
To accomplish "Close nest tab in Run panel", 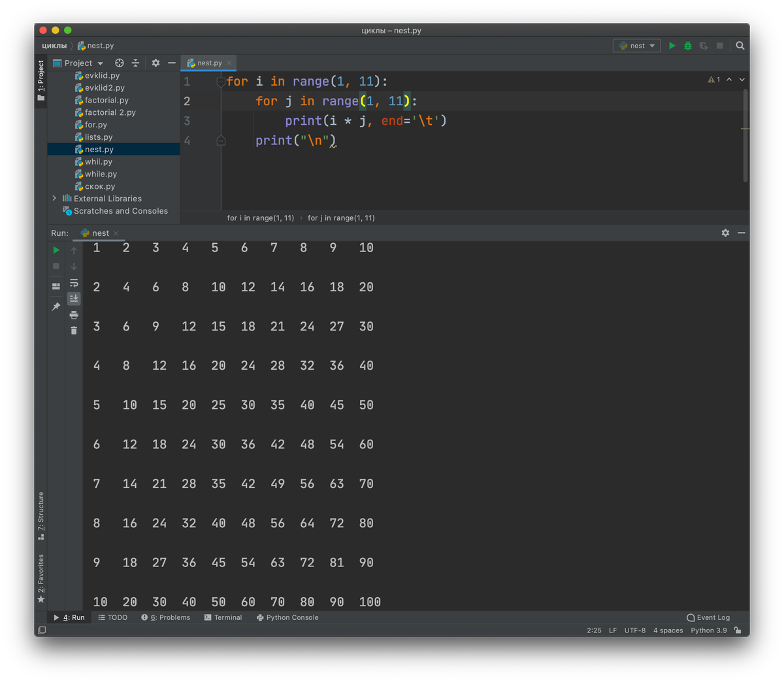I will [x=116, y=233].
